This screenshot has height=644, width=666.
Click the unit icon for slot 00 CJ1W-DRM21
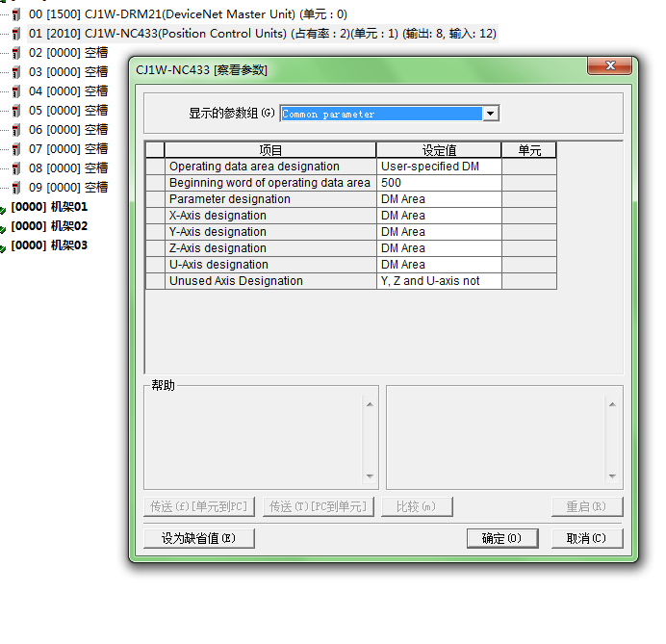16,14
